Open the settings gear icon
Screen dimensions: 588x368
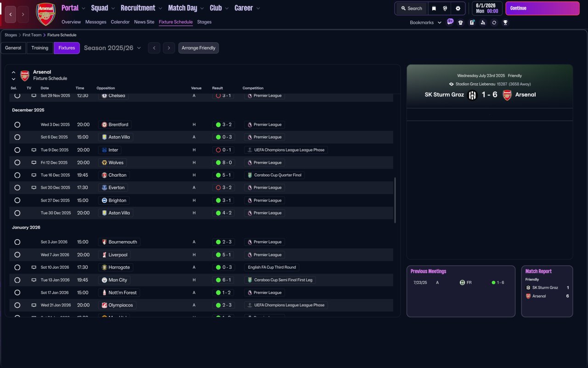click(458, 8)
